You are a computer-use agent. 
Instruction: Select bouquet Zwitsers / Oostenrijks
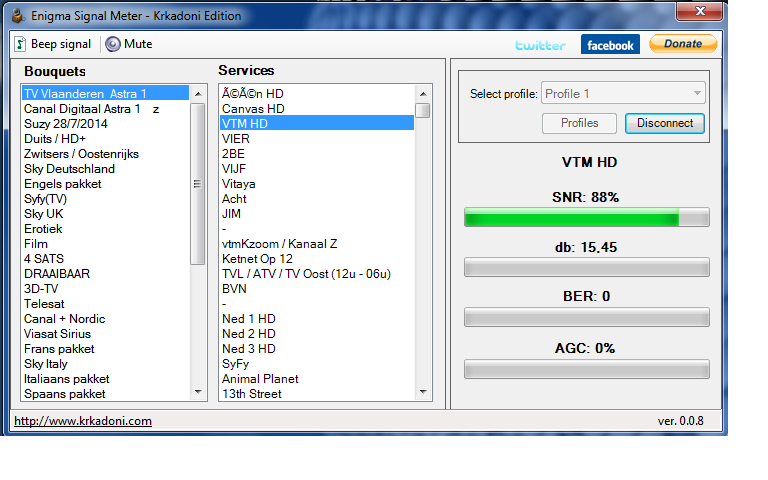105,154
